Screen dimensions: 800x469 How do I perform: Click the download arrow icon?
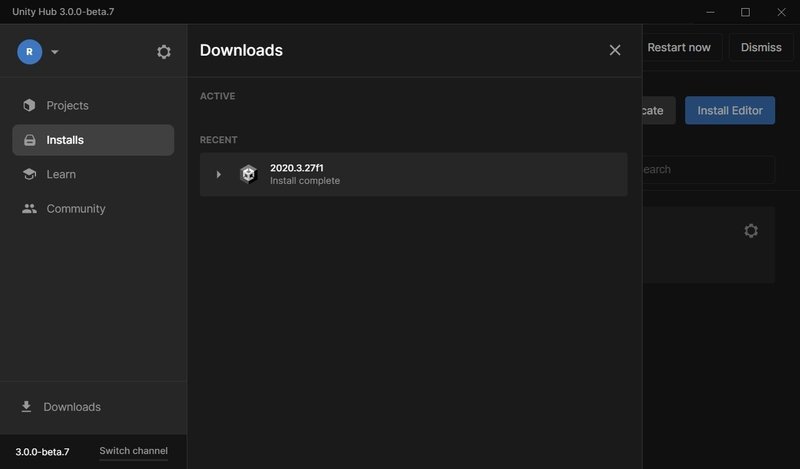(26, 407)
